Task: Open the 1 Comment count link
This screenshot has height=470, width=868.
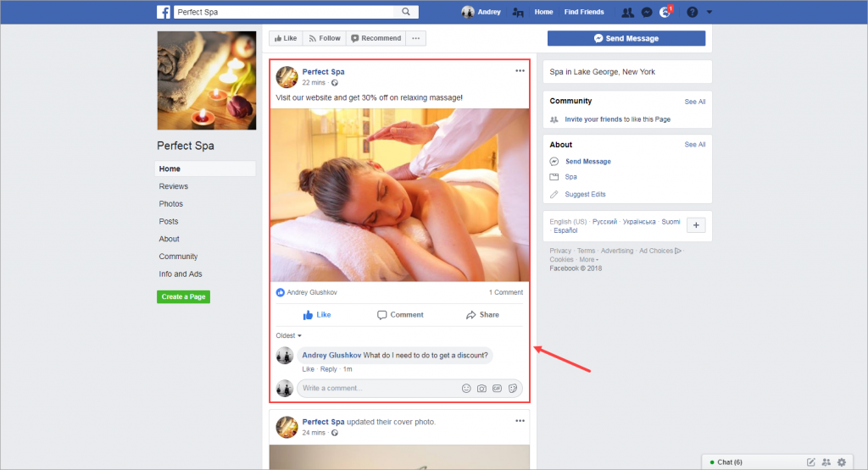Action: (505, 292)
